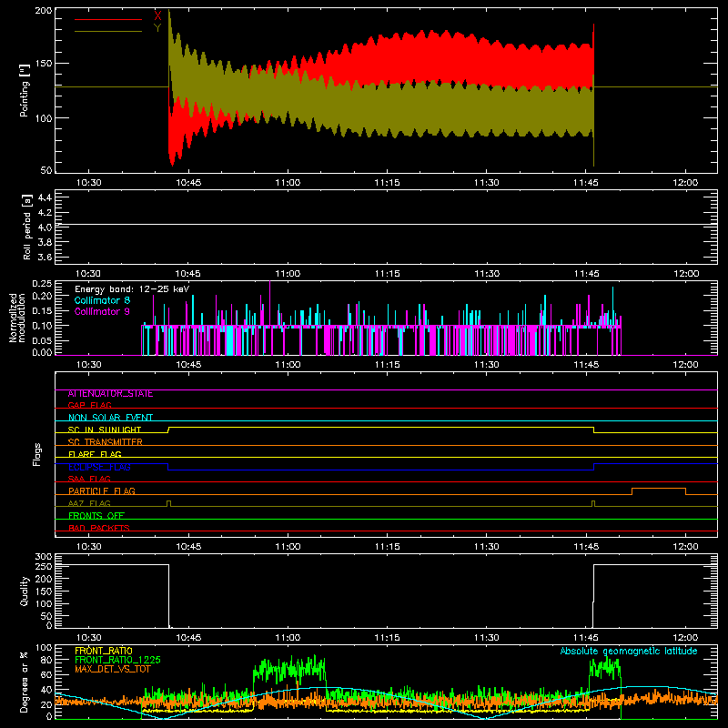Click the ATTENUATOR_STATE flag label
This screenshot has width=728, height=728.
(110, 394)
